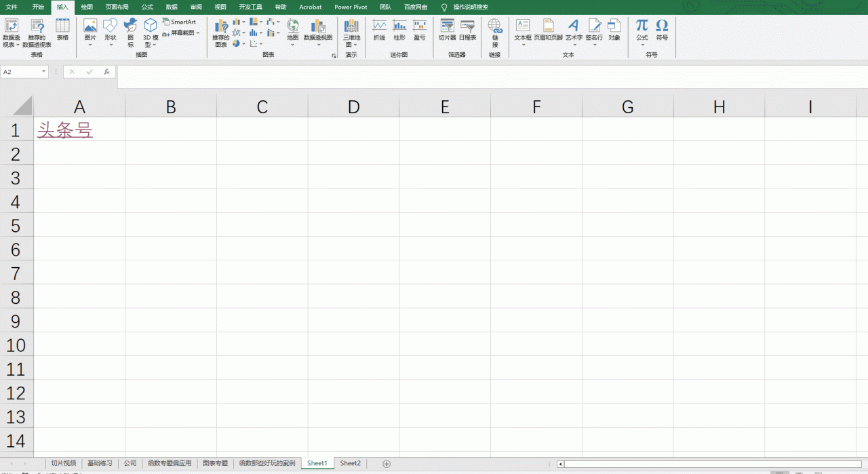Viewport: 868px width, 474px height.
Task: Insert Slicer (切片器)
Action: pyautogui.click(x=448, y=31)
